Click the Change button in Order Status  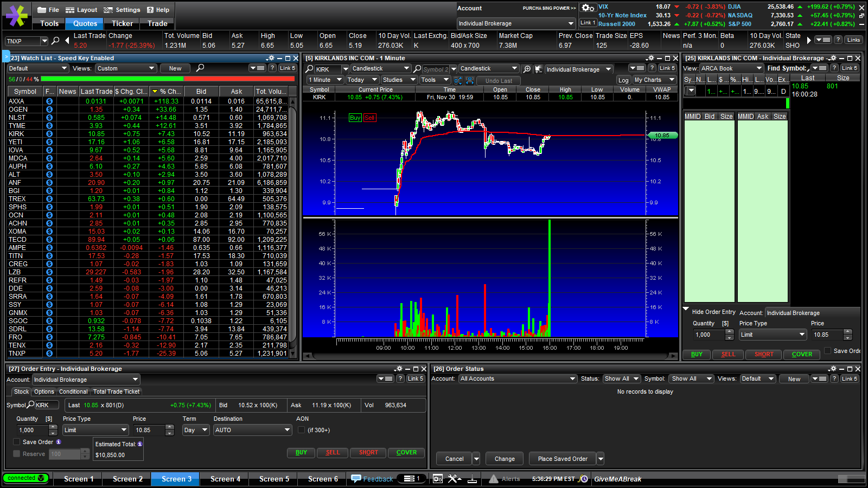(x=505, y=459)
